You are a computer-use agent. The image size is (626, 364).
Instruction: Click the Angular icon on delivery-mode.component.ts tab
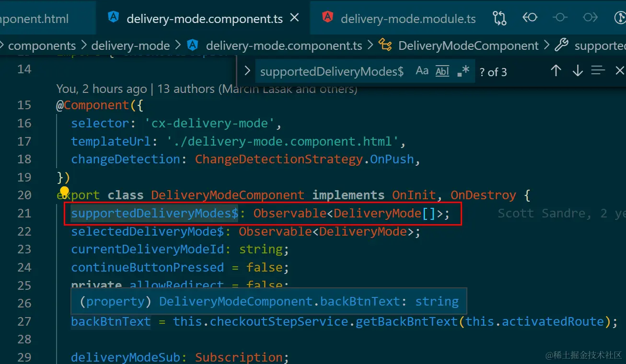[x=114, y=18]
